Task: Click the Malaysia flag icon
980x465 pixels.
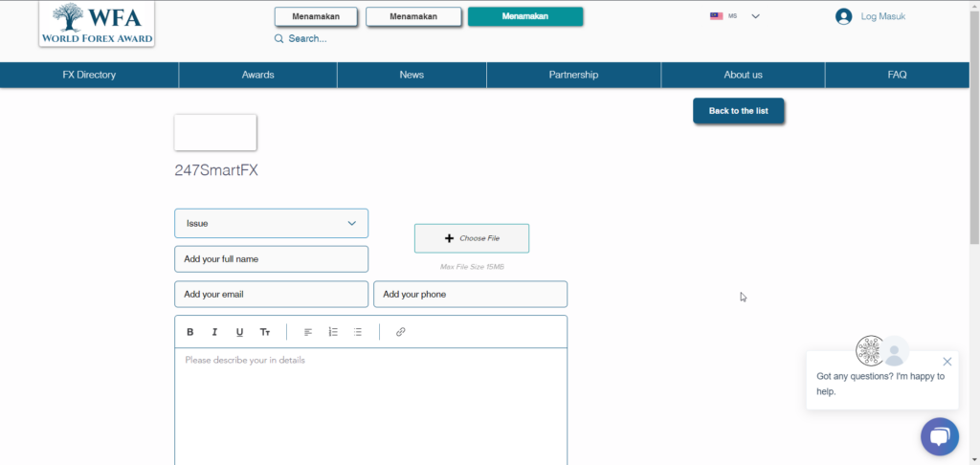Action: [716, 16]
